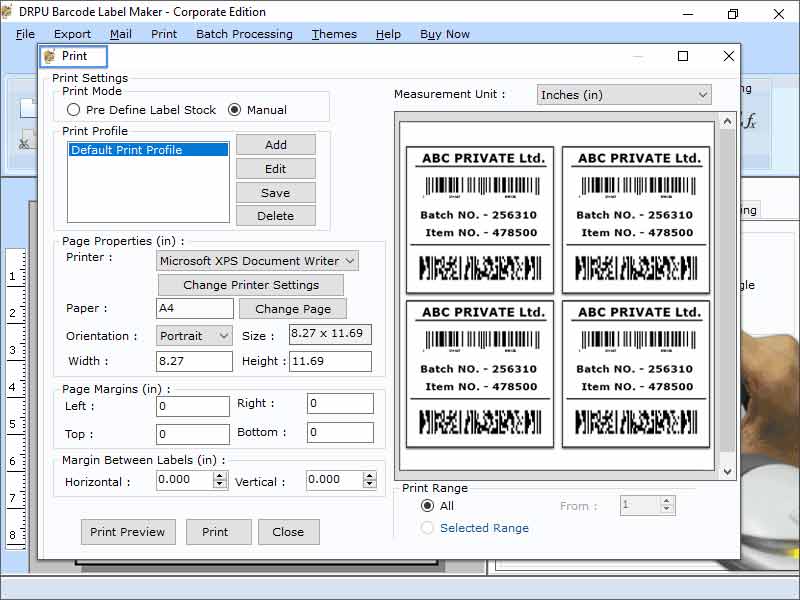Open the Measurement Unit dropdown
Image resolution: width=800 pixels, height=600 pixels.
[x=705, y=93]
